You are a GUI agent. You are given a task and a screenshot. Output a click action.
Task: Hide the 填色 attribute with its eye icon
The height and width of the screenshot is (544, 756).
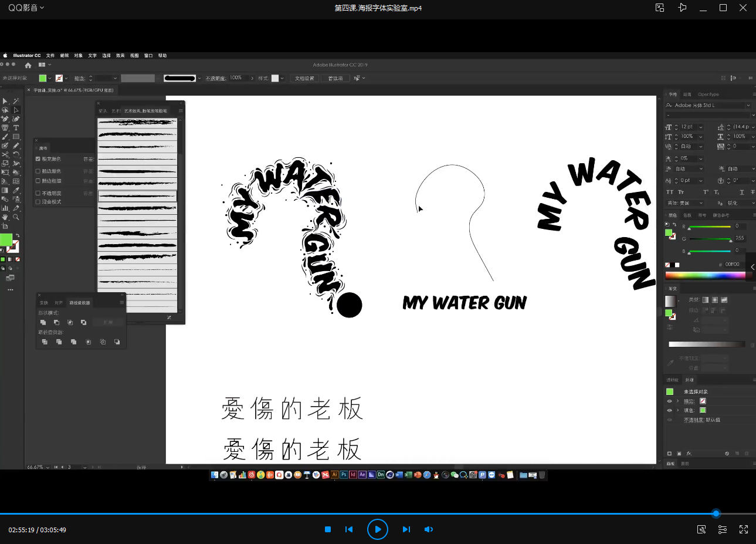(669, 410)
